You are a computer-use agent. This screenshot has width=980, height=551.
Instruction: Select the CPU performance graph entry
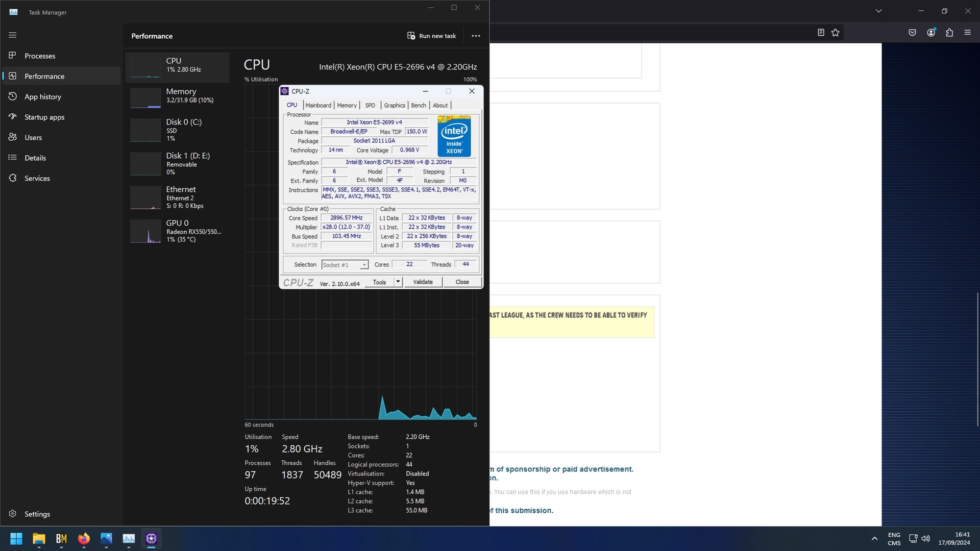[x=178, y=67]
